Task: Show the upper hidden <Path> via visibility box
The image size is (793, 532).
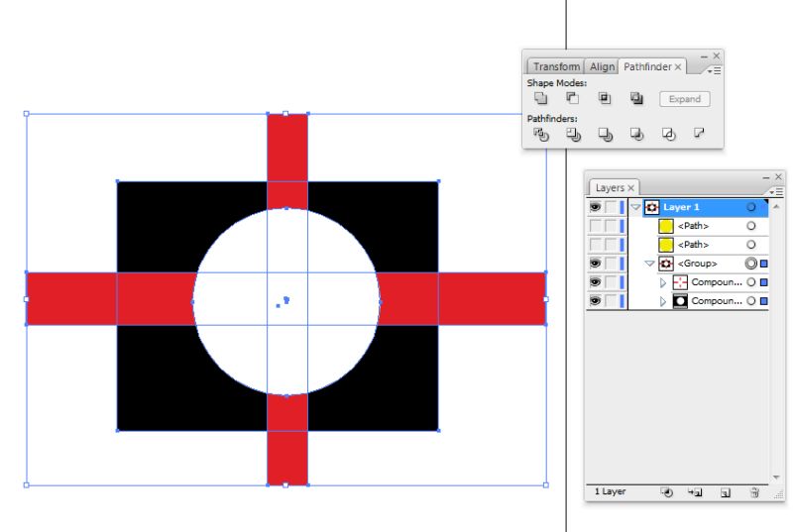Action: [596, 226]
